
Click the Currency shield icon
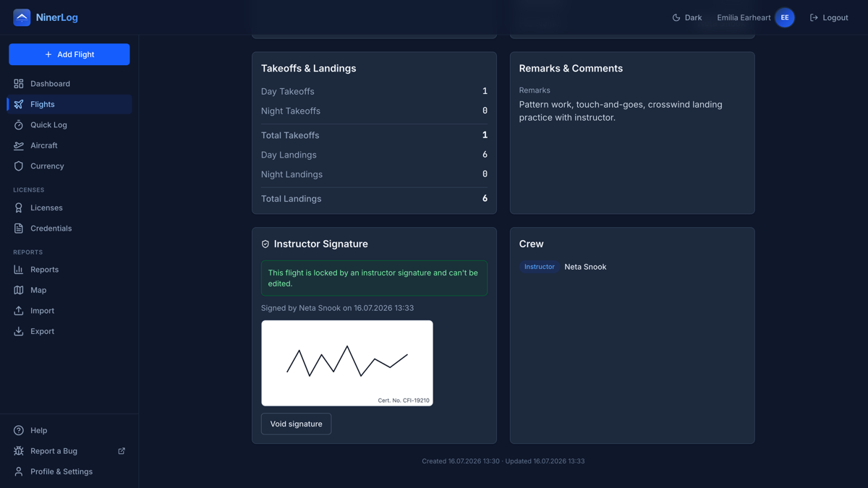click(19, 166)
